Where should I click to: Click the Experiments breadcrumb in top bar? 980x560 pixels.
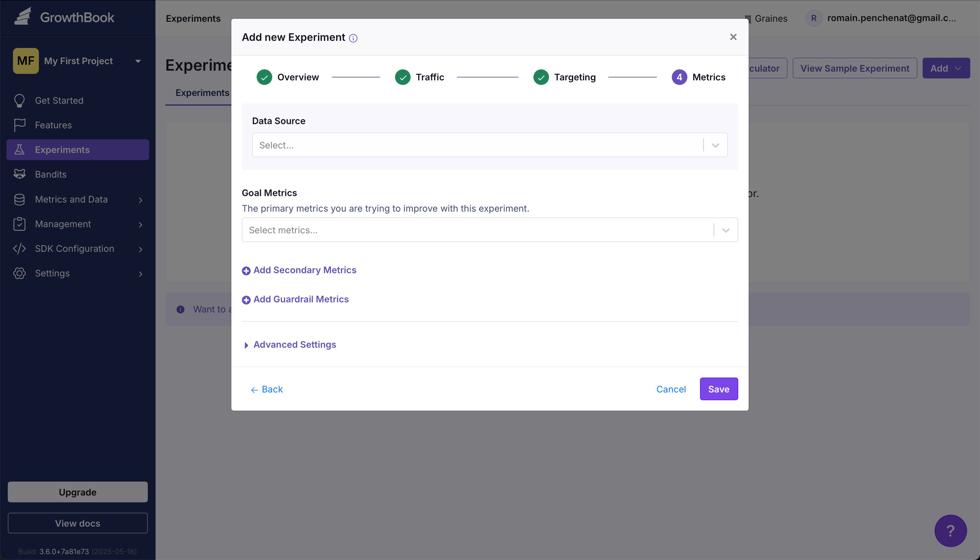click(x=193, y=18)
